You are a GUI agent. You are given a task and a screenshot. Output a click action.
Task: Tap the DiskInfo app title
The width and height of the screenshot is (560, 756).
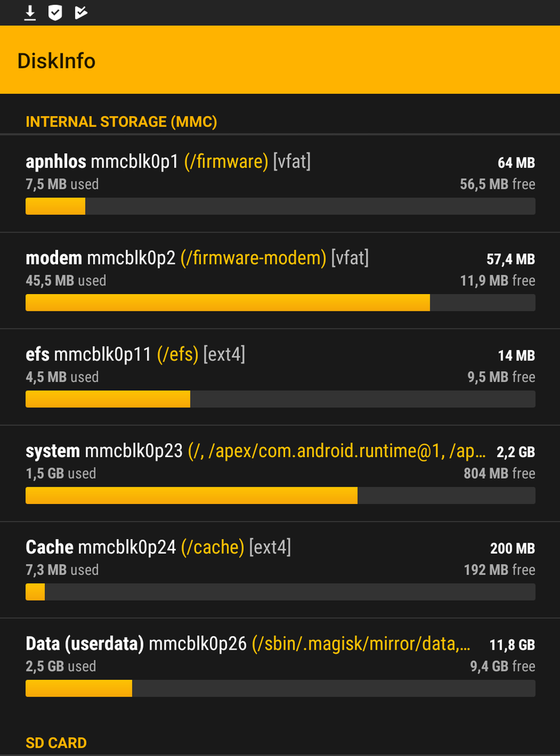click(x=57, y=61)
